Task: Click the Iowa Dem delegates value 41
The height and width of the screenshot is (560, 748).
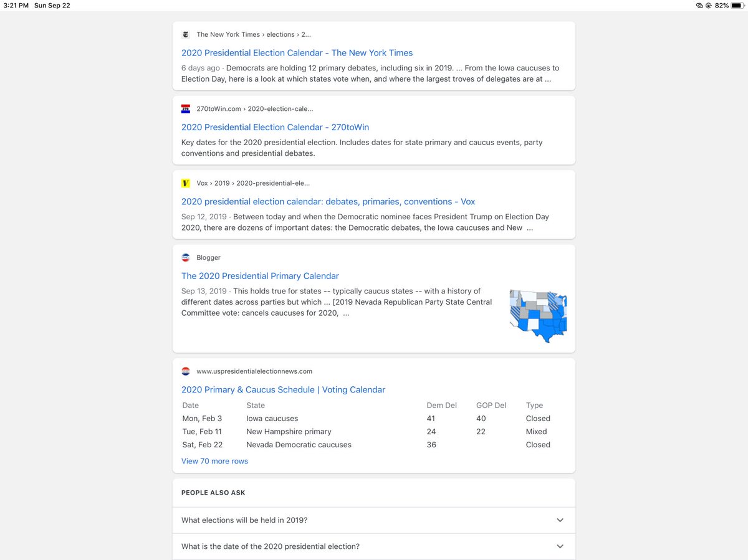Action: [x=431, y=419]
